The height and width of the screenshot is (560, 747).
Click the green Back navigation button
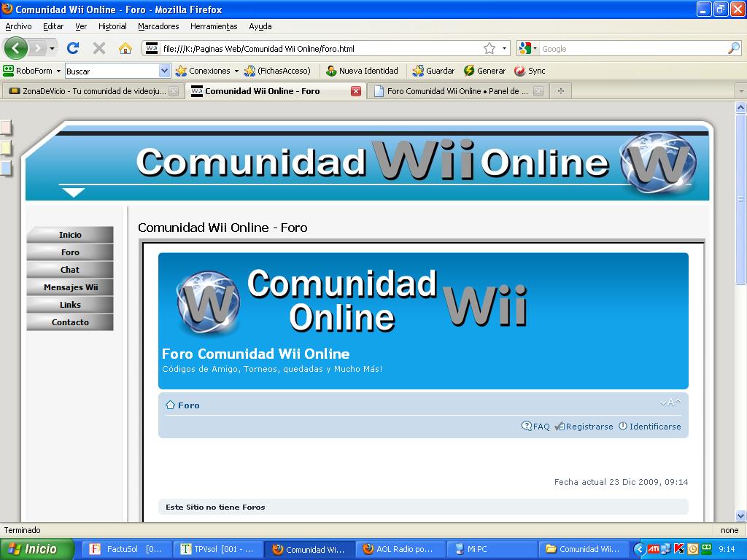tap(16, 48)
